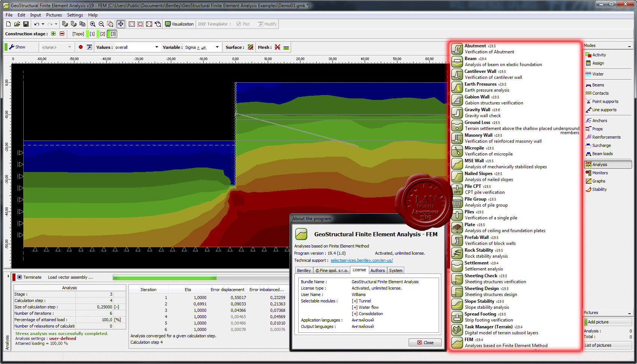Open Water mode

click(x=595, y=74)
